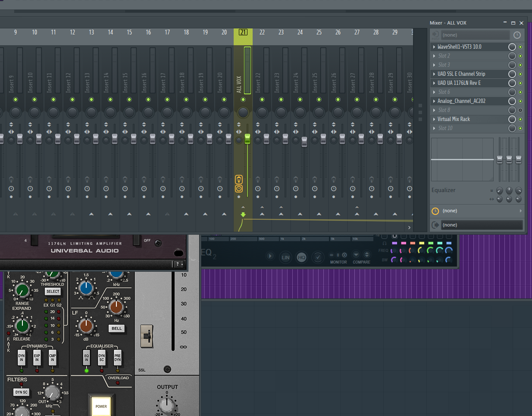The width and height of the screenshot is (532, 416).
Task: Click the lock icon on the ALL VOX track
Action: tap(239, 179)
